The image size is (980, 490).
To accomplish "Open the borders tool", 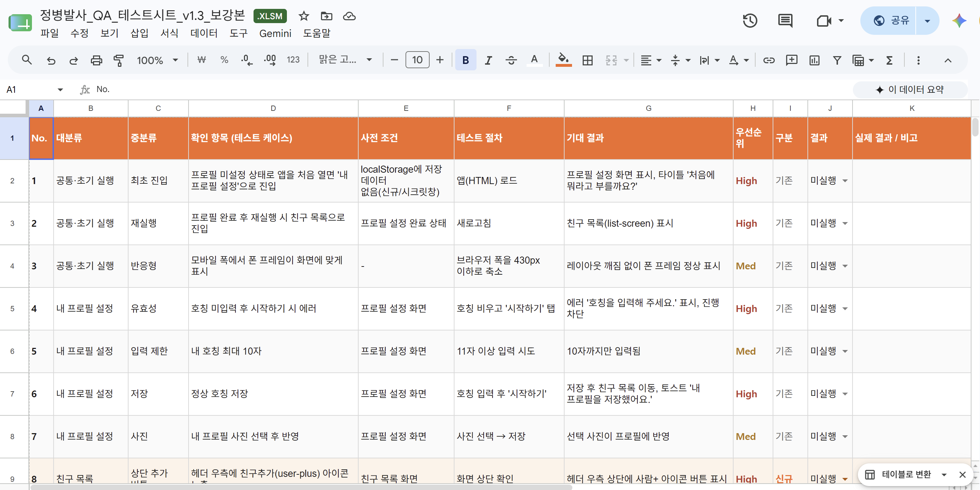I will tap(587, 60).
